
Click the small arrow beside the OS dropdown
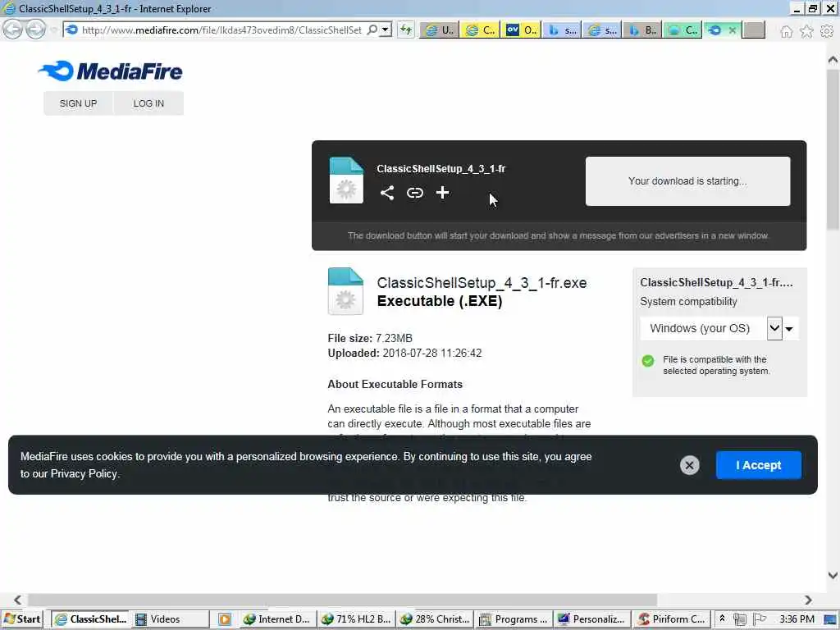point(789,329)
